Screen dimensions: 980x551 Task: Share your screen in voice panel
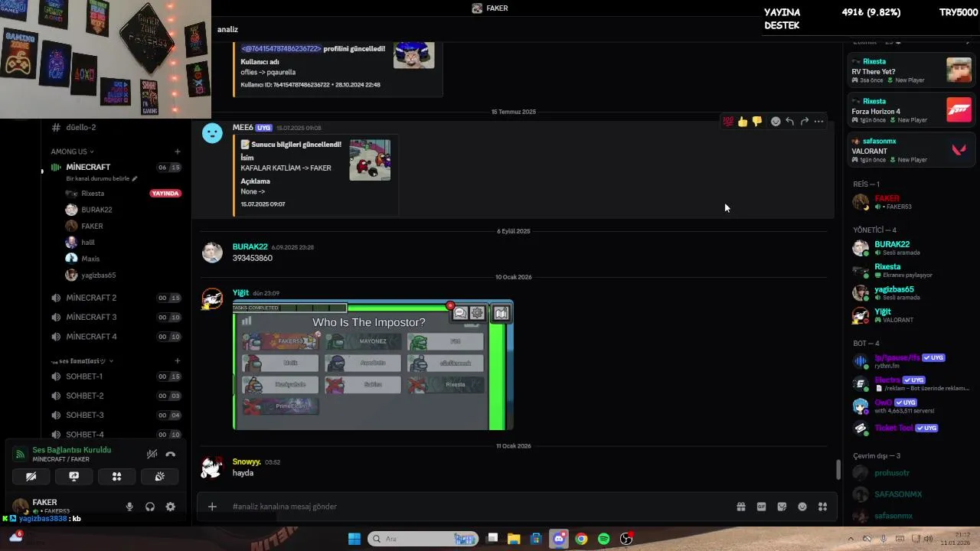(73, 476)
